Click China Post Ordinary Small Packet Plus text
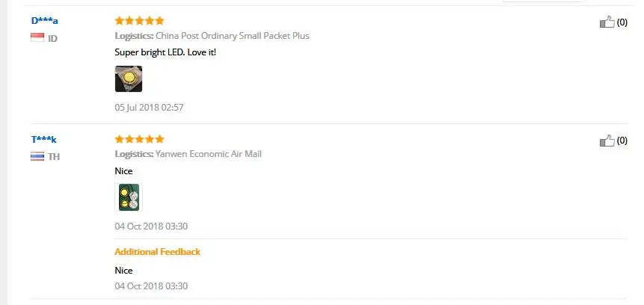This screenshot has height=305, width=644. click(233, 36)
